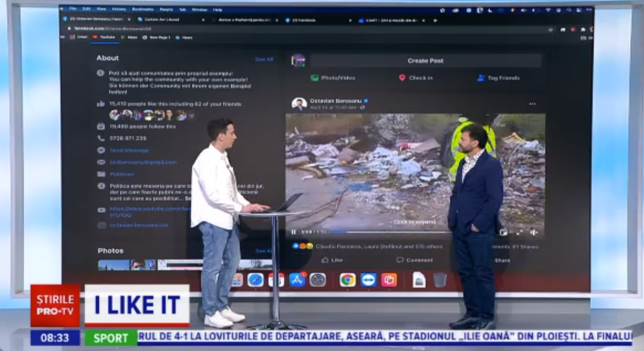Select Check in option
This screenshot has width=644, height=351.
click(416, 78)
